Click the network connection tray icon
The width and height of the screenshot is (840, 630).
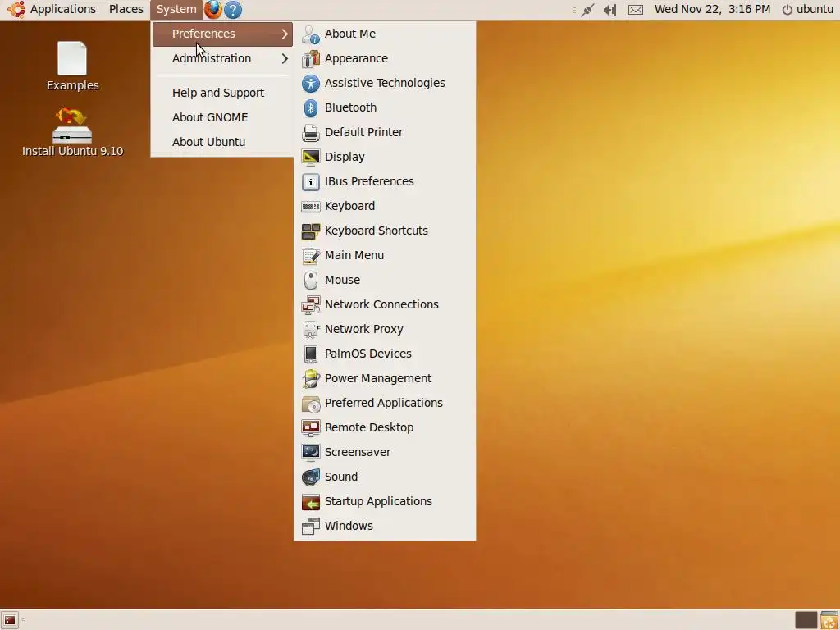click(587, 10)
